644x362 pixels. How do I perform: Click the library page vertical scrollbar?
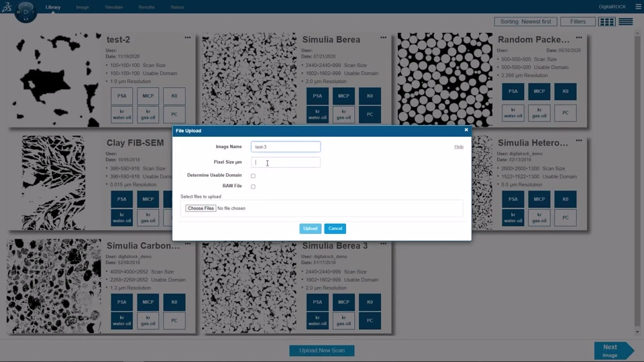[637, 182]
